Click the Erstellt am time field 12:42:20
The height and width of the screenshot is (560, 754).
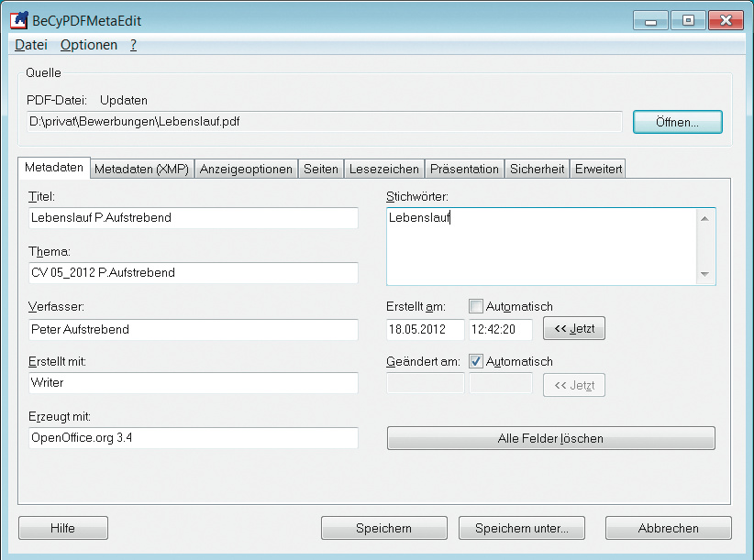501,329
